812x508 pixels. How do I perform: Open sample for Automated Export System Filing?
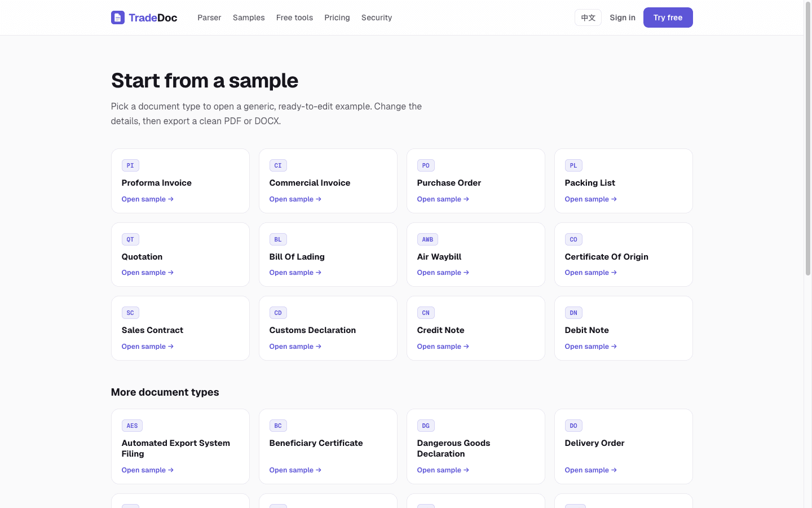(x=148, y=470)
